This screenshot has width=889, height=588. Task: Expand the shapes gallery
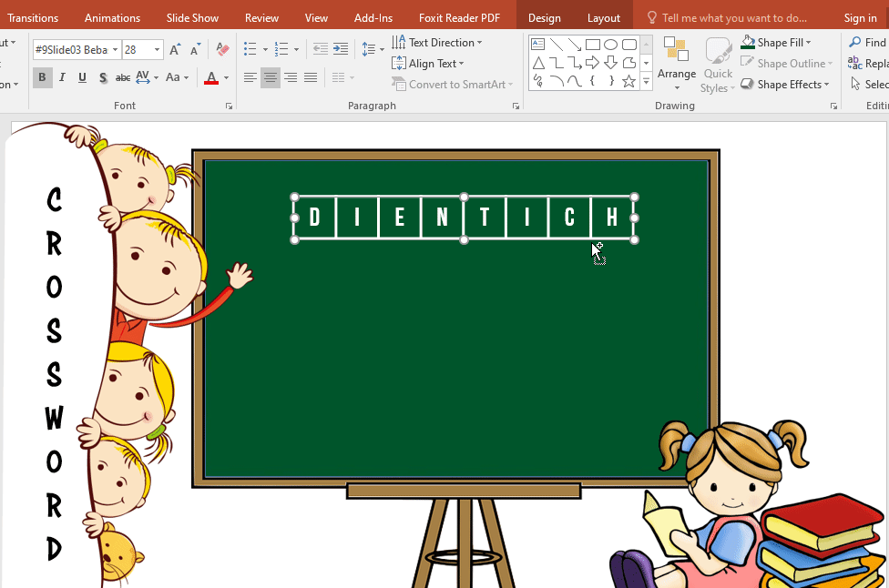(x=647, y=82)
